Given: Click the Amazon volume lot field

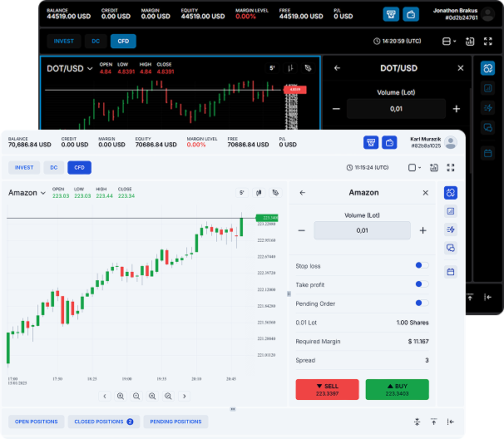Looking at the screenshot, I should click(363, 230).
